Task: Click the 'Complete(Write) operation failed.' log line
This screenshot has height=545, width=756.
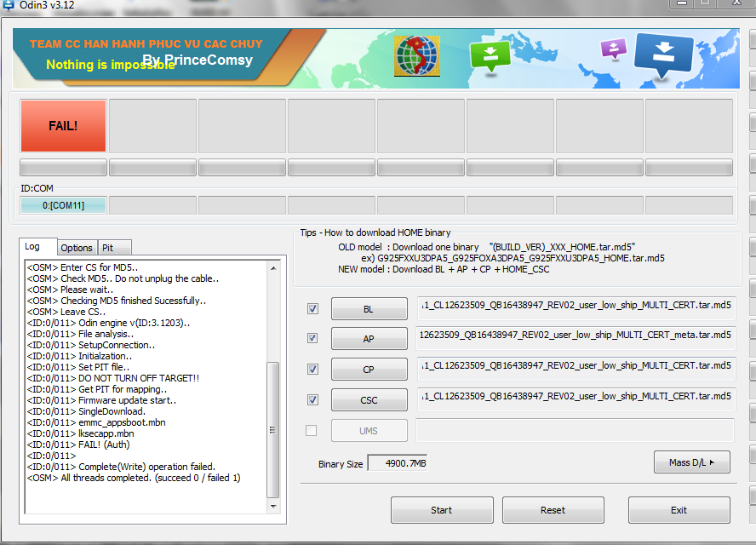Action: point(121,467)
